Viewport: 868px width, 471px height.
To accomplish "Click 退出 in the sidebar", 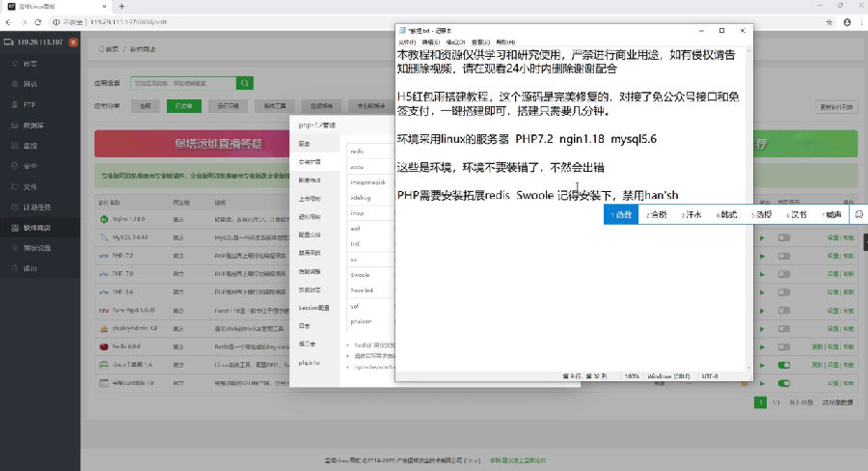I will click(x=30, y=268).
